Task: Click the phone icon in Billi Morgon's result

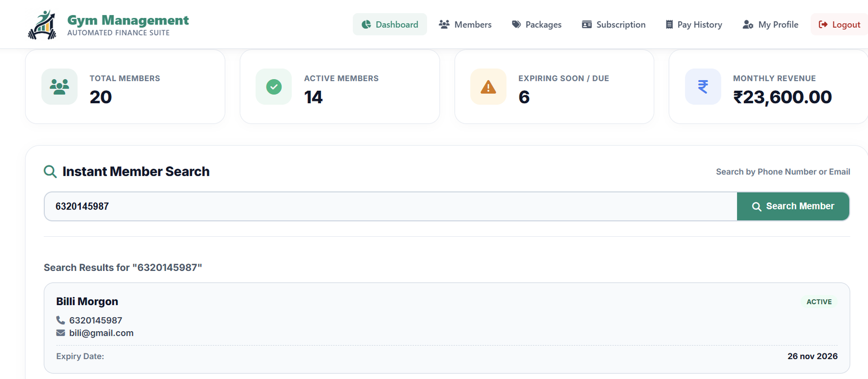Action: (60, 320)
